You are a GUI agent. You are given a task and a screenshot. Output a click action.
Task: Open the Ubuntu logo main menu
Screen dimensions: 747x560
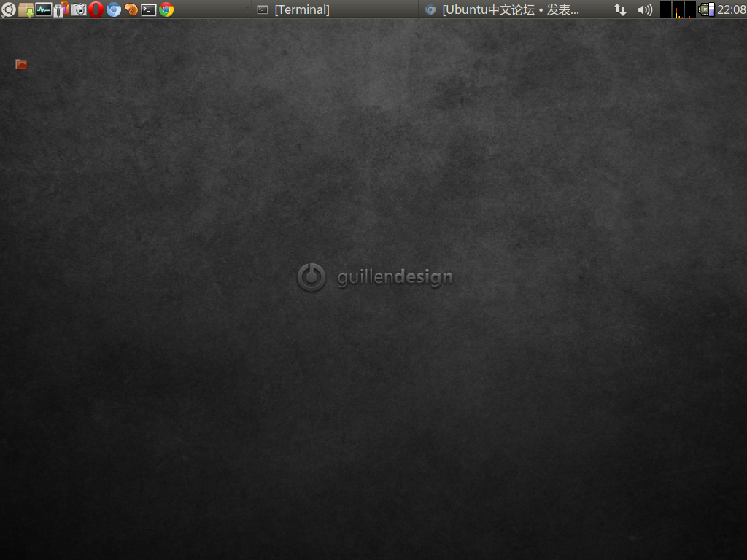click(9, 9)
